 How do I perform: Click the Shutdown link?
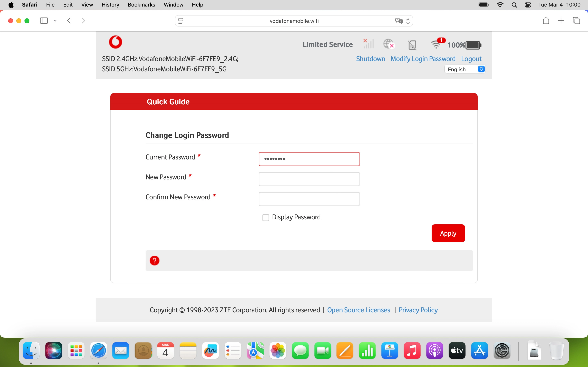(370, 59)
